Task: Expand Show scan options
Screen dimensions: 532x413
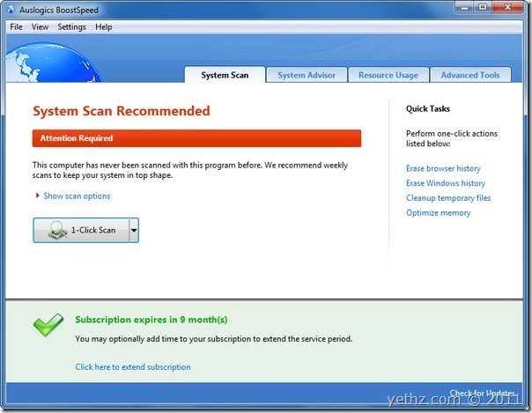Action: [x=77, y=196]
